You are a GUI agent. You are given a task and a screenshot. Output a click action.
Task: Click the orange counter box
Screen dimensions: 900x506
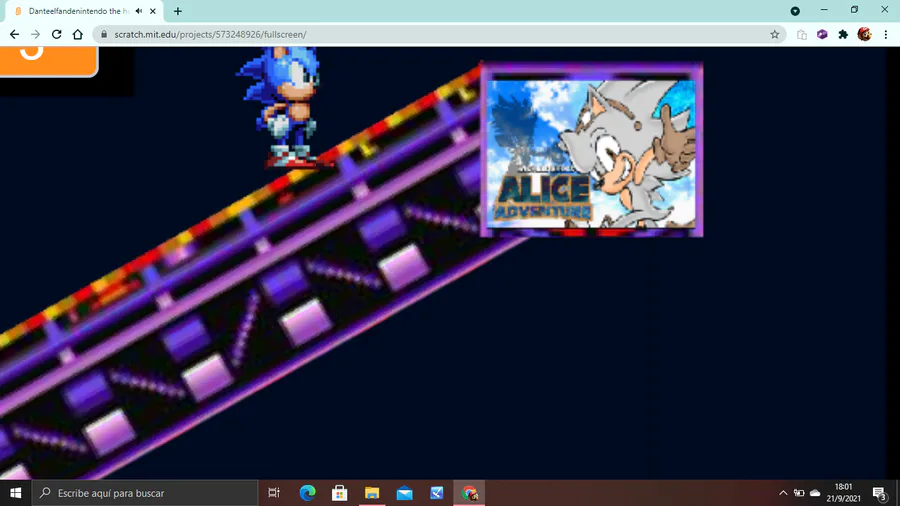click(49, 61)
